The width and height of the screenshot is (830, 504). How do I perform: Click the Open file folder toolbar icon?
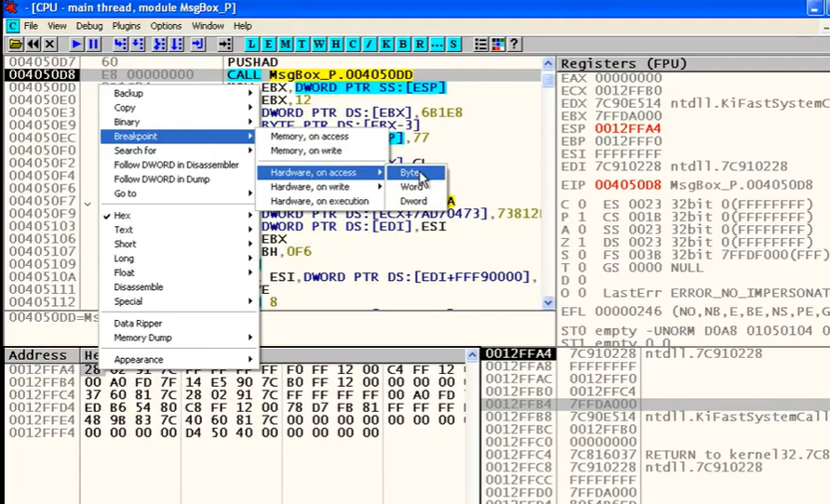16,45
